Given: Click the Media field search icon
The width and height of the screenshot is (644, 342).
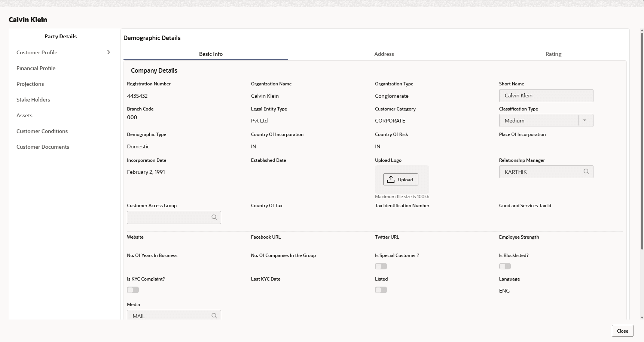Looking at the screenshot, I should point(214,316).
